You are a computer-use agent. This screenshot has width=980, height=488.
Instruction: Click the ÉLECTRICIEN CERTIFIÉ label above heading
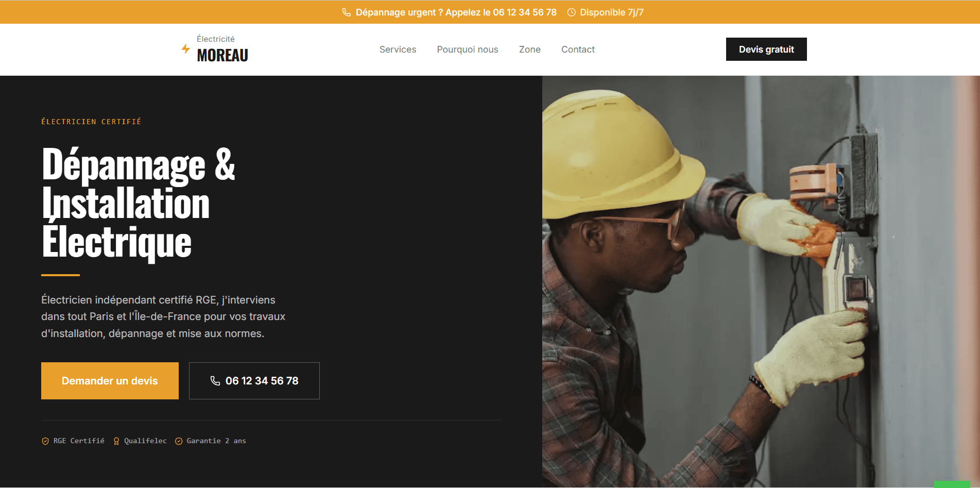coord(91,122)
